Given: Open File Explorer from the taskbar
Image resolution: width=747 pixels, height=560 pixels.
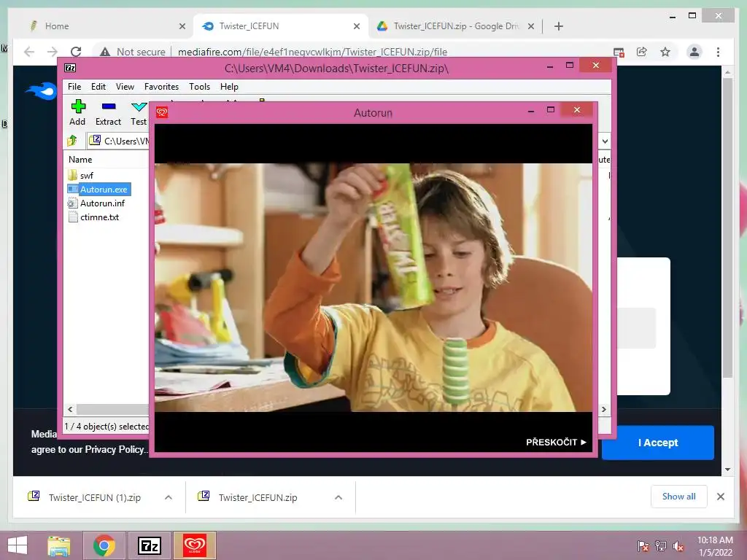Looking at the screenshot, I should [x=59, y=545].
